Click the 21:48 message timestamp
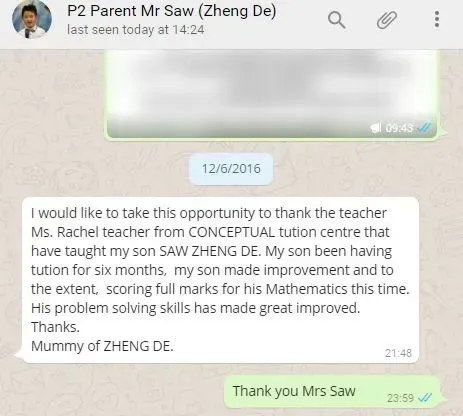The image size is (463, 416). pos(398,353)
